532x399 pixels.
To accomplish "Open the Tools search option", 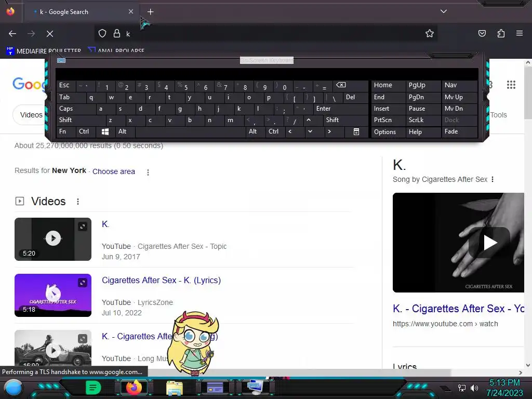I will click(498, 115).
